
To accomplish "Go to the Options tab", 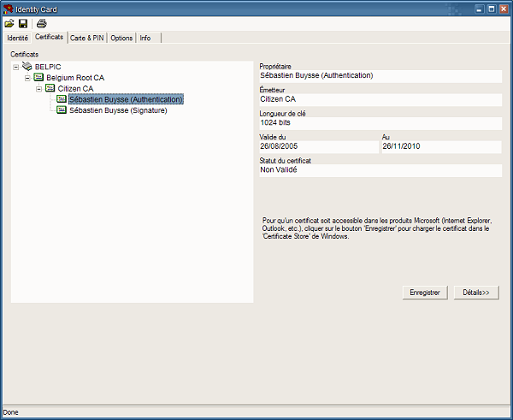I will tap(121, 38).
